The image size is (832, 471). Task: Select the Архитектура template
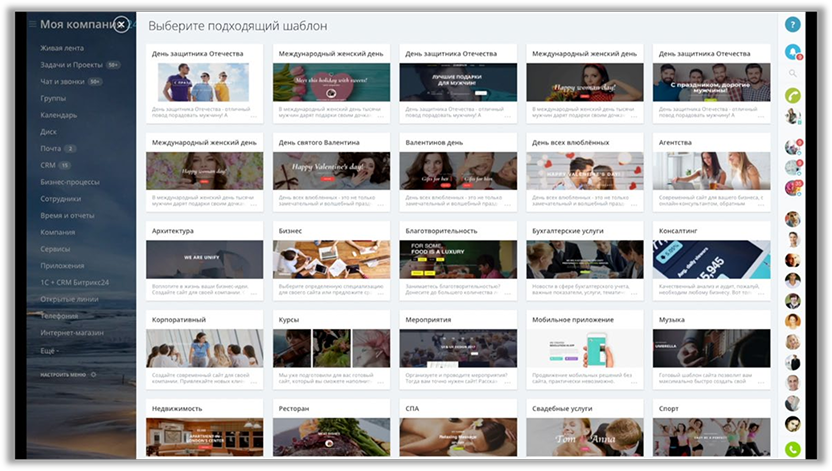[x=204, y=261]
